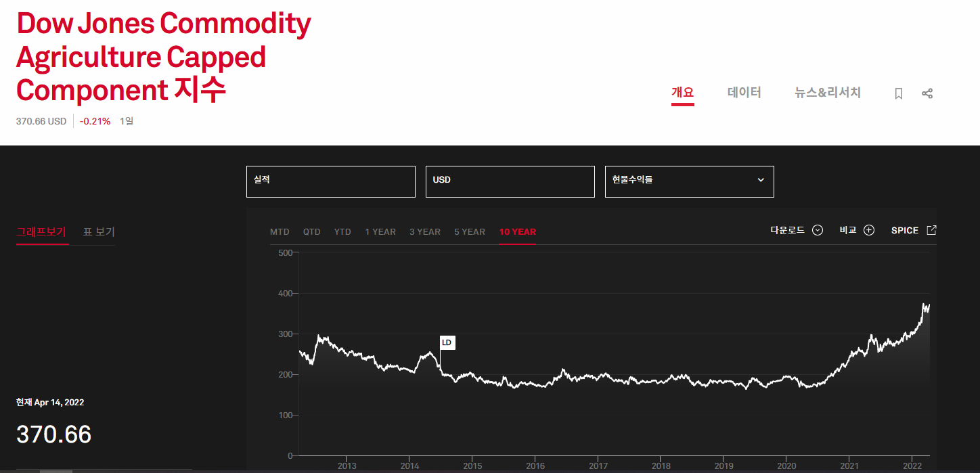This screenshot has width=980, height=473.
Task: Click the 370.66 USD header value
Action: (41, 121)
